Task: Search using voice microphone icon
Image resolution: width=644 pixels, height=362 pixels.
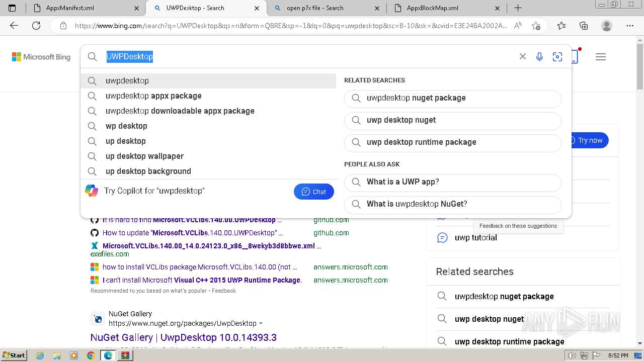Action: (539, 57)
